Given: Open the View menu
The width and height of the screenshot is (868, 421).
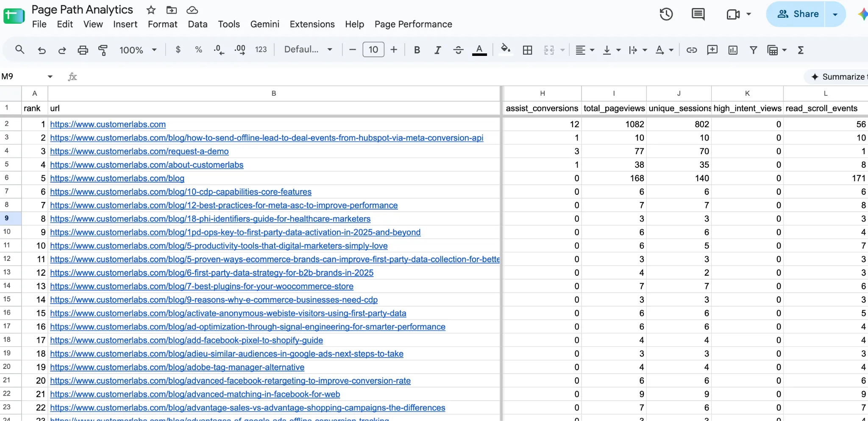Looking at the screenshot, I should click(93, 24).
